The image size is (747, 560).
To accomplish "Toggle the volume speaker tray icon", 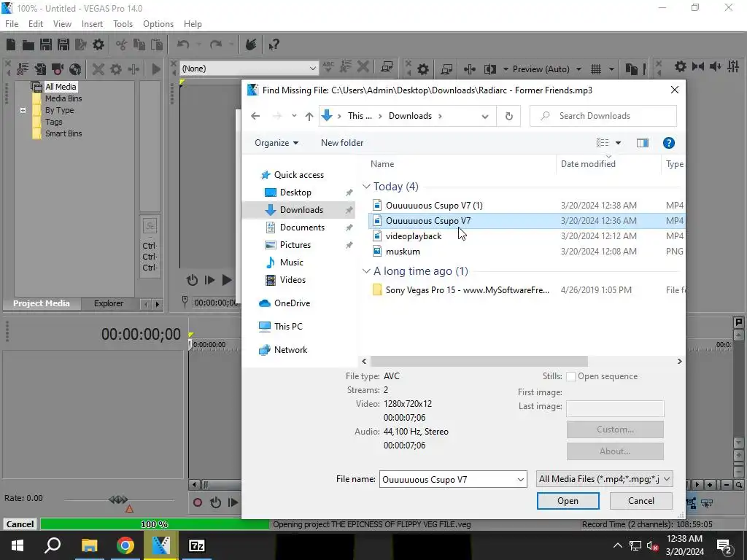I will click(x=651, y=545).
